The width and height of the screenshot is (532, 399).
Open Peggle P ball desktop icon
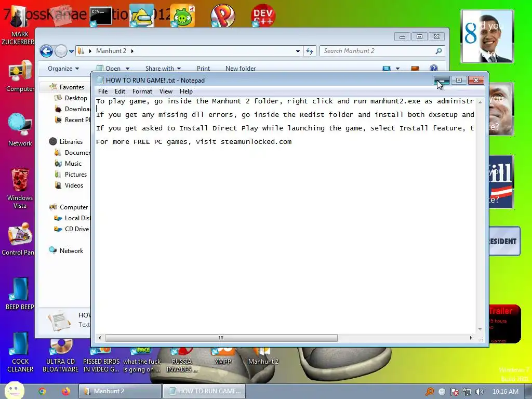[x=222, y=15]
